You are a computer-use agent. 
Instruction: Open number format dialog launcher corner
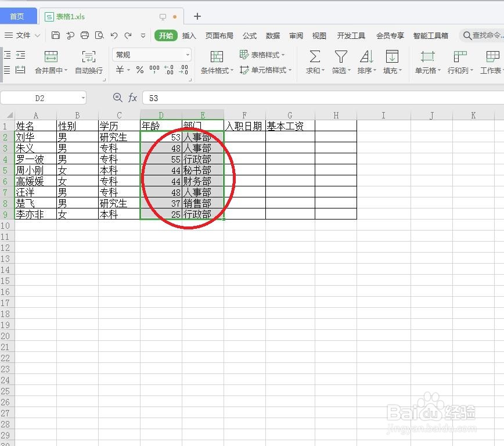(190, 80)
